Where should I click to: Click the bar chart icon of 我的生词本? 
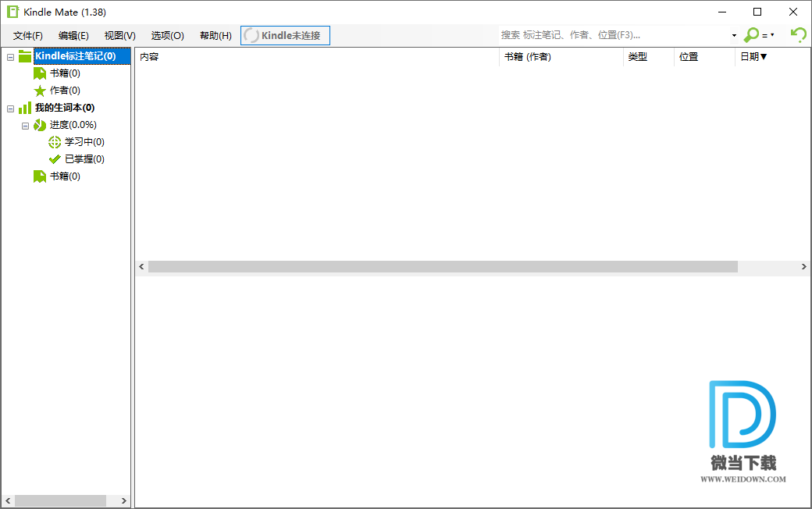pyautogui.click(x=25, y=109)
